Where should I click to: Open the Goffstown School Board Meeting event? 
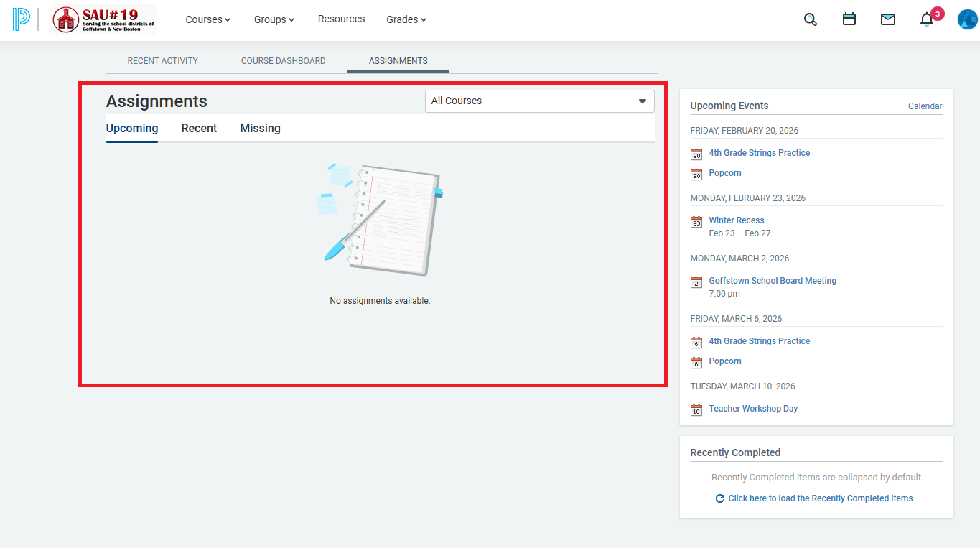coord(773,281)
